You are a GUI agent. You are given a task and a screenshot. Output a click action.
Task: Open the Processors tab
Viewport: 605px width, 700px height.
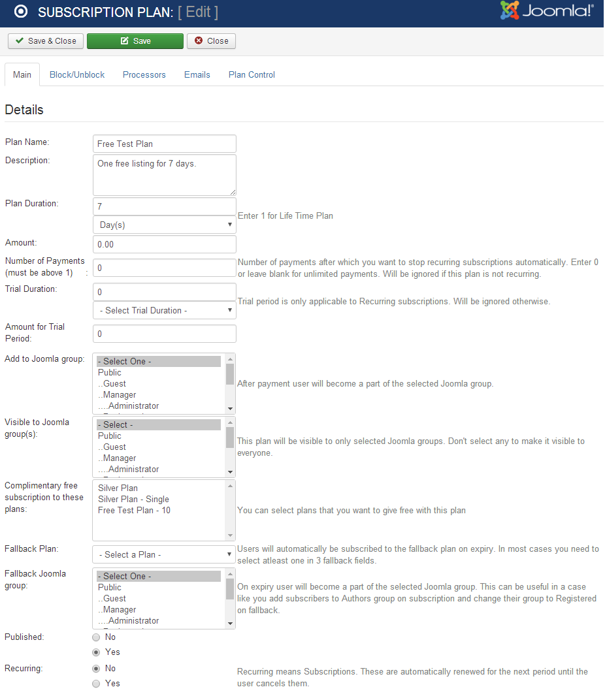(144, 75)
